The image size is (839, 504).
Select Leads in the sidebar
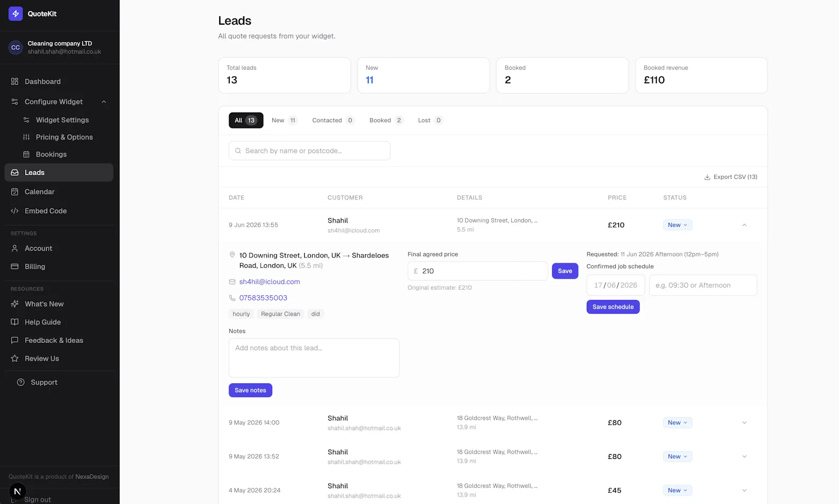coord(59,173)
